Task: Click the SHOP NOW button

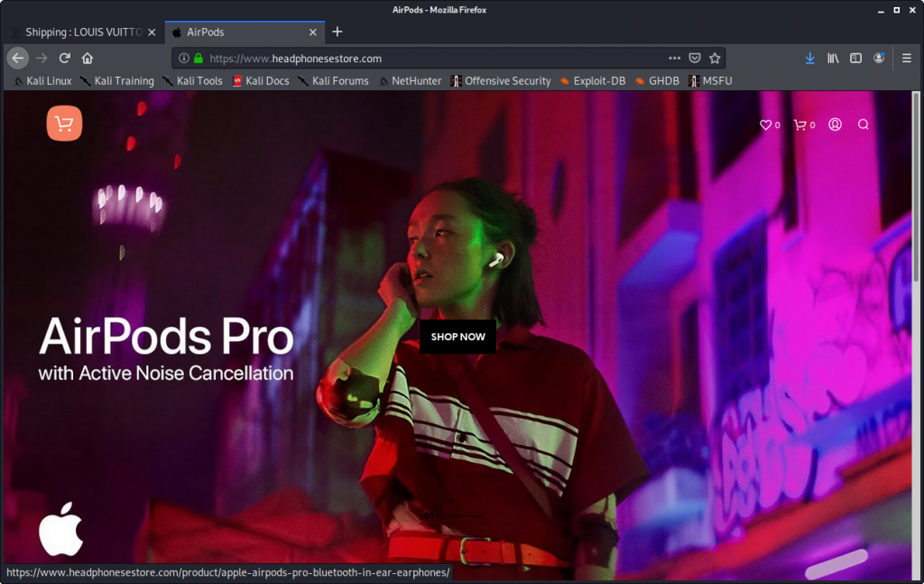Action: (457, 337)
